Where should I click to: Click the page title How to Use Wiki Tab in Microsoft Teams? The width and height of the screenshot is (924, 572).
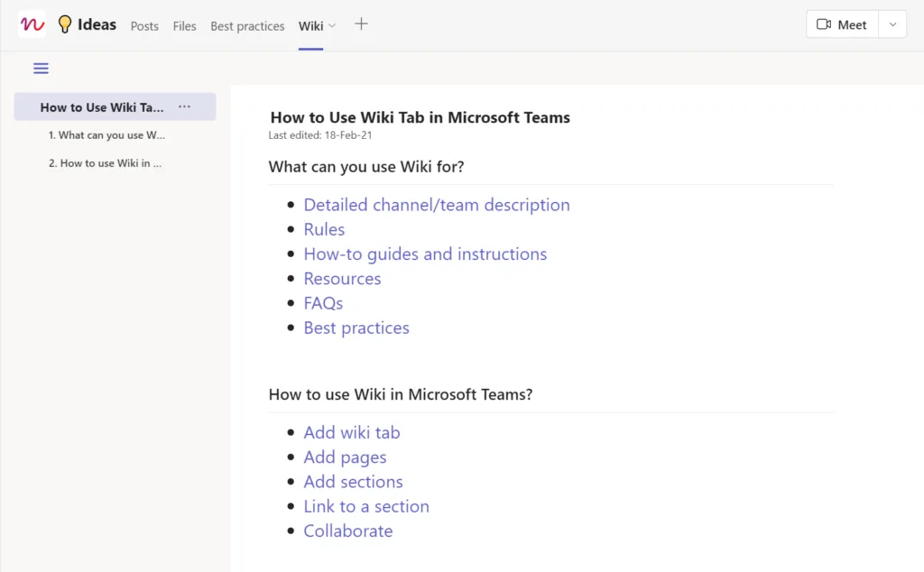coord(420,117)
